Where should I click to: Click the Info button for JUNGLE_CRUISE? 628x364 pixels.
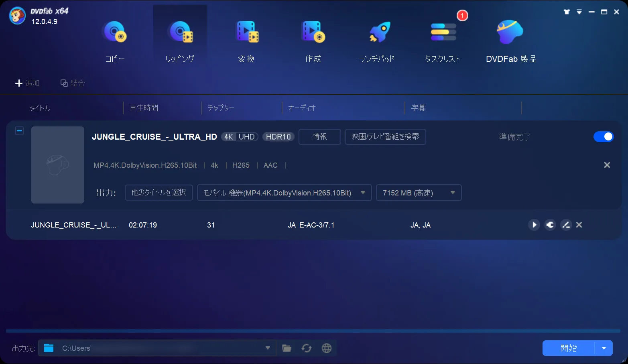pyautogui.click(x=320, y=136)
